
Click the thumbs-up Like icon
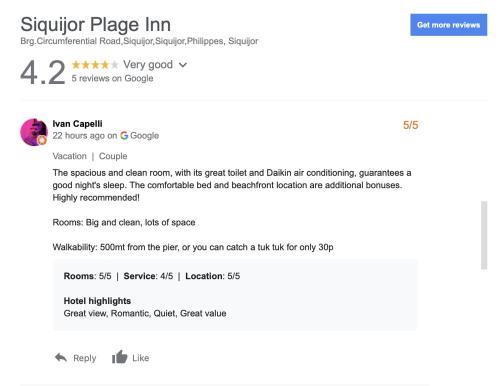(120, 357)
